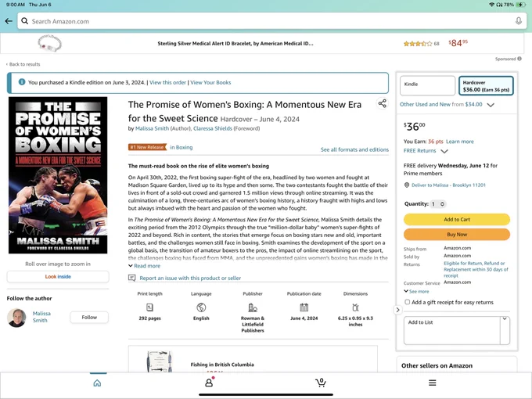Open the hamburger menu icon
Screen dimensions: 532x399
tap(432, 383)
